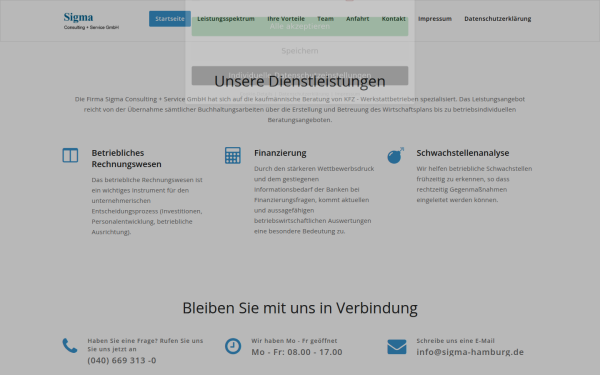
Task: Open the Startseite menu item
Action: [170, 19]
